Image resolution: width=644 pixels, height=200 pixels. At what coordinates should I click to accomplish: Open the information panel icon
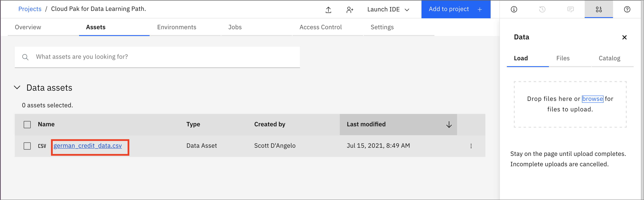514,10
